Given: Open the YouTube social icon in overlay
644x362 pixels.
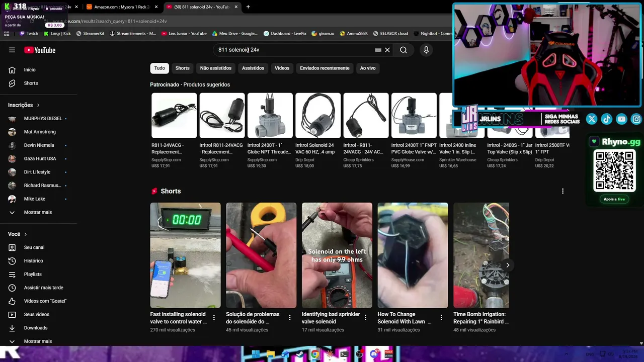Looking at the screenshot, I should coord(622,119).
